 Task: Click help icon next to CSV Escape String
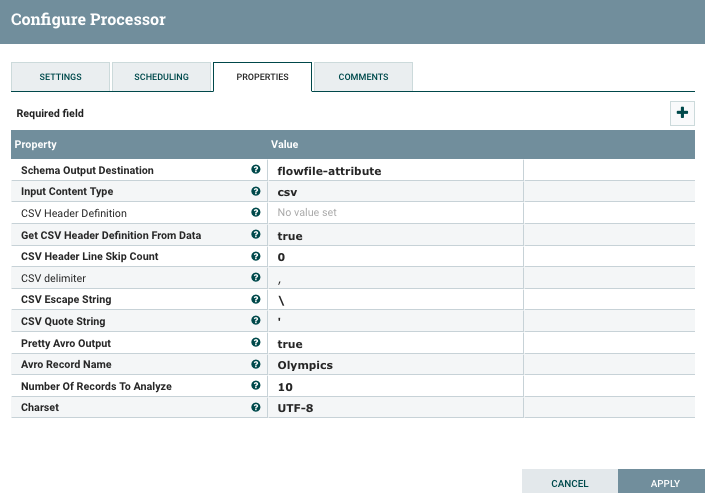(256, 299)
